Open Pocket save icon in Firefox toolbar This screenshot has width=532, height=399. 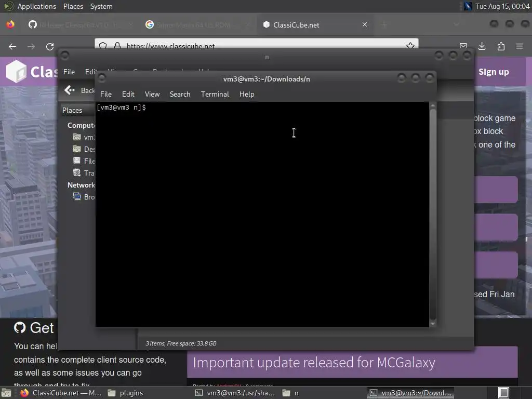(463, 46)
